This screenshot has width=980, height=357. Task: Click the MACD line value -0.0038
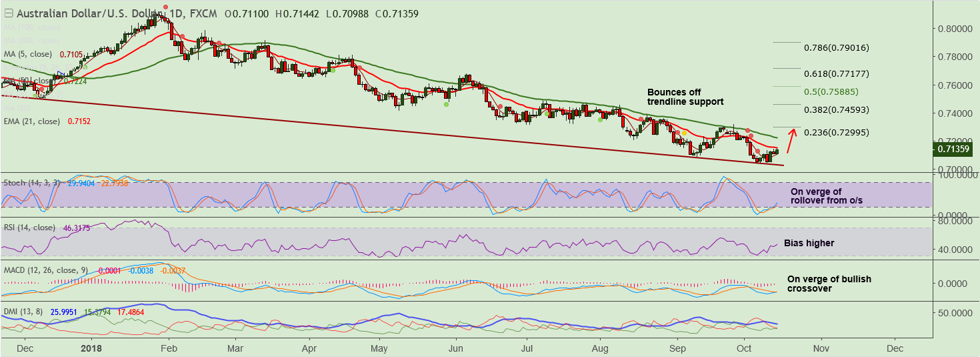[141, 270]
